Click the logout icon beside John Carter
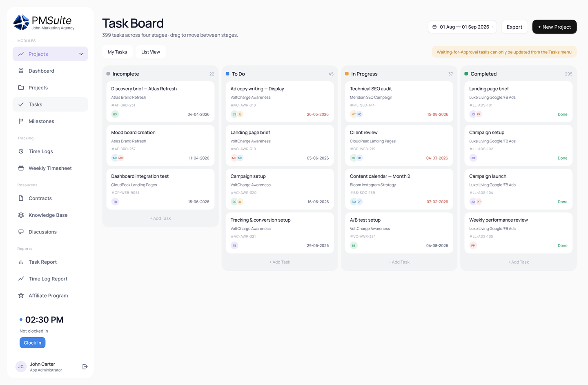Viewport: 588px width, 385px height. pyautogui.click(x=85, y=367)
